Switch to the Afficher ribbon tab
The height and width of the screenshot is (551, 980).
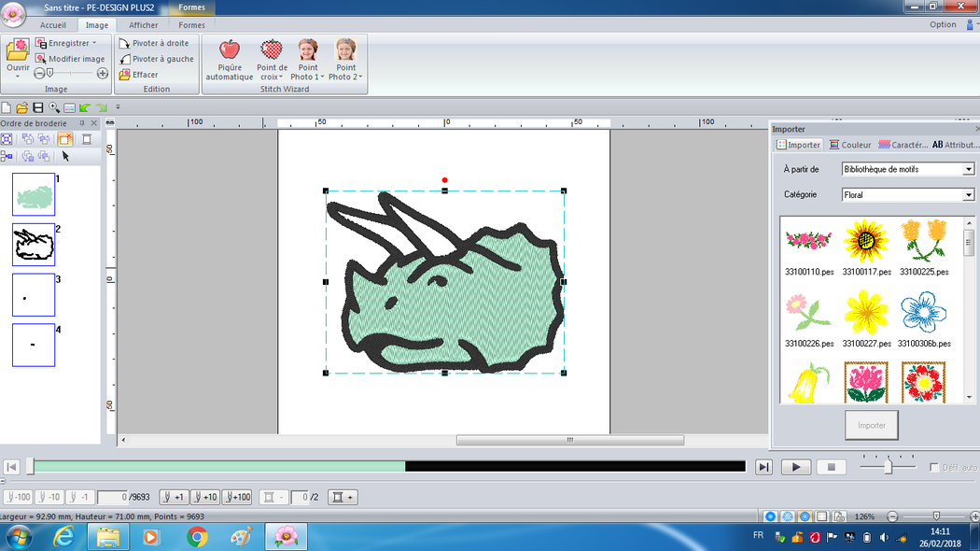point(143,25)
